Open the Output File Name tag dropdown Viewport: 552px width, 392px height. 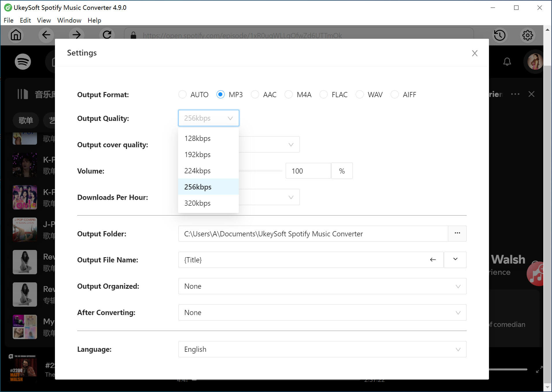pyautogui.click(x=455, y=260)
